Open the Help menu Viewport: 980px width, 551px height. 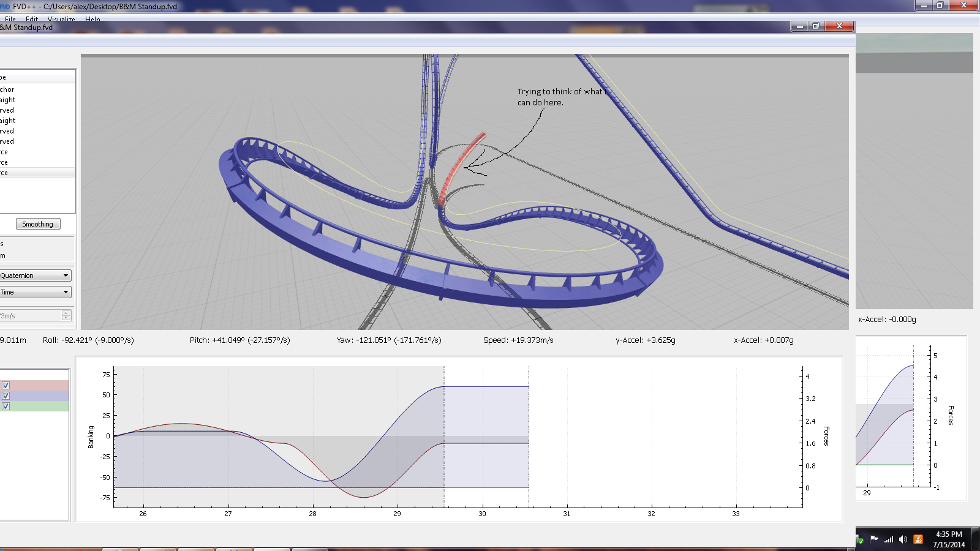pos(92,19)
